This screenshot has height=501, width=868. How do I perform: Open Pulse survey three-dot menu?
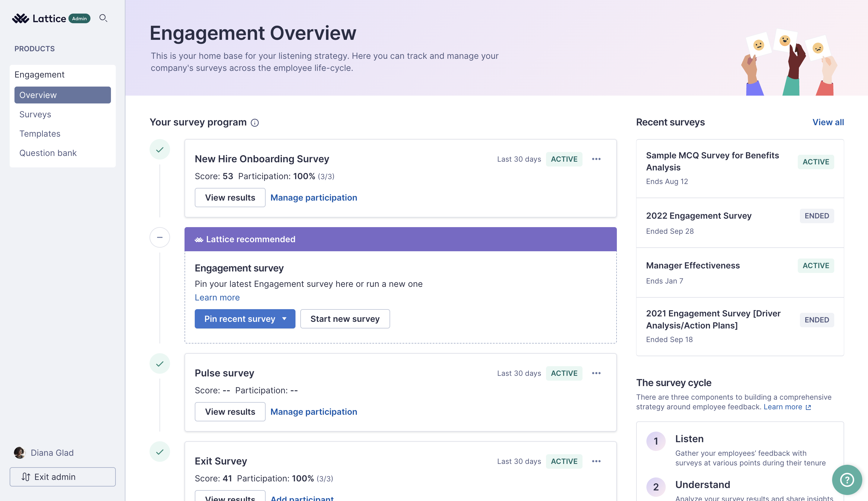click(596, 373)
